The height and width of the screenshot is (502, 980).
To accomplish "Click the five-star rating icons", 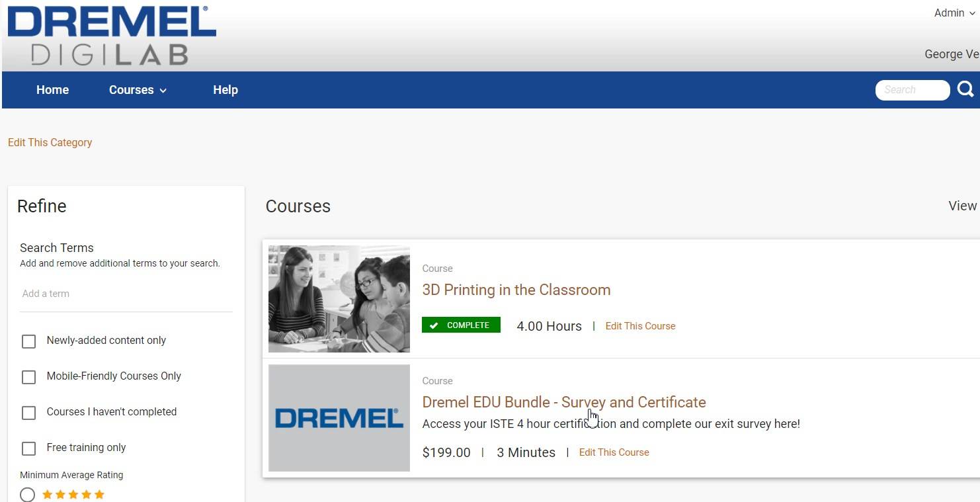I will tap(73, 495).
